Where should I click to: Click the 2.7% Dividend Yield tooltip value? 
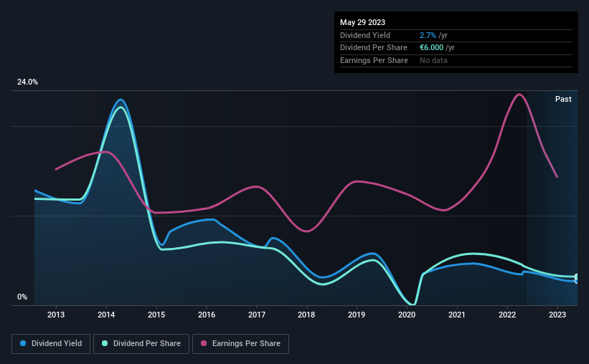428,35
